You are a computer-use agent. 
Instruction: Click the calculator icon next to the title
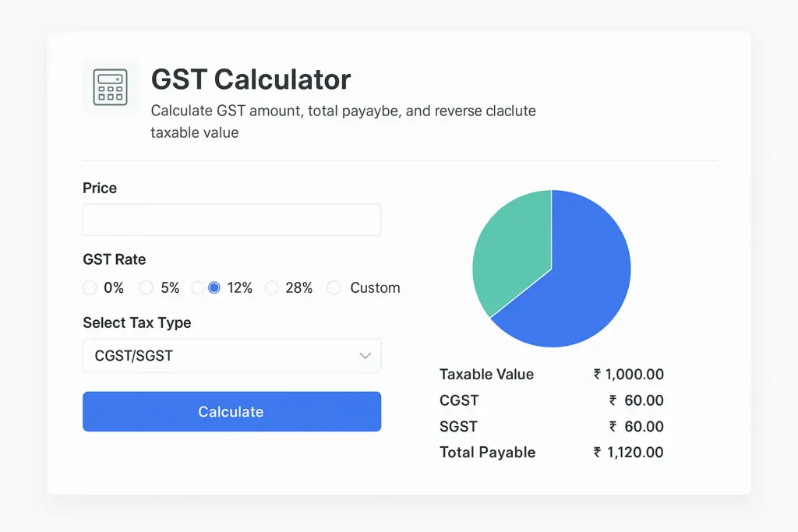coord(110,87)
